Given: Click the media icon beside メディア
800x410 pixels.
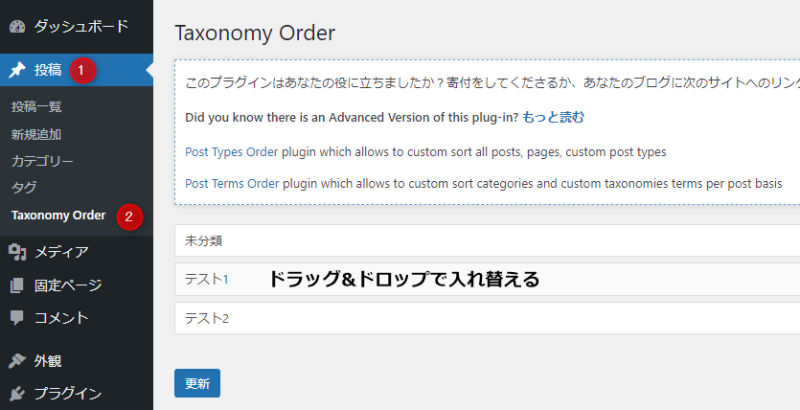Looking at the screenshot, I should coord(17,252).
